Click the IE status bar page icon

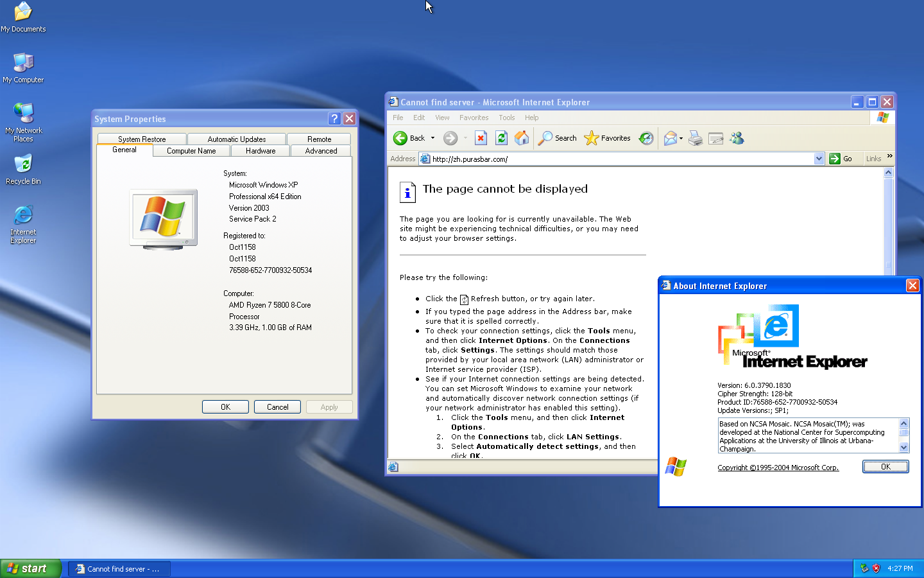(393, 467)
